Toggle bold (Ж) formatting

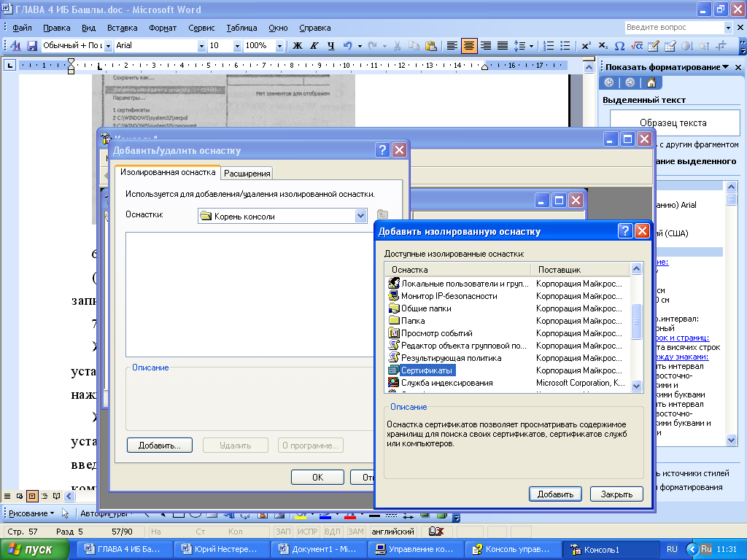(x=298, y=46)
